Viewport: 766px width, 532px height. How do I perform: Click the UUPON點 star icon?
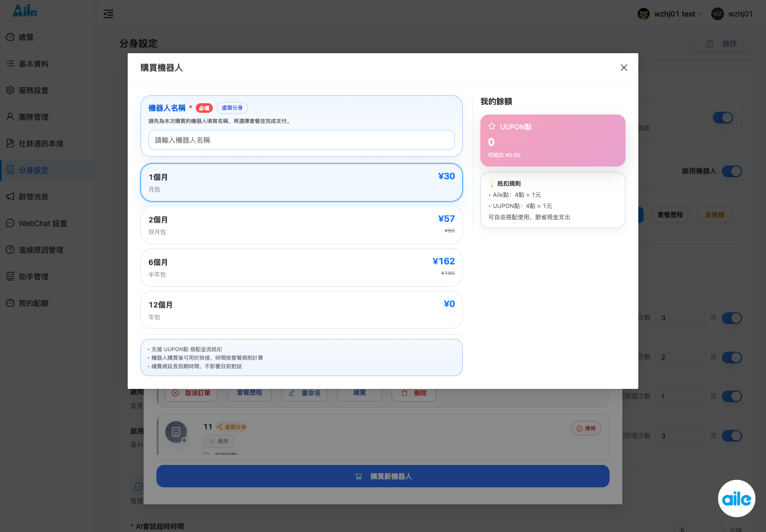click(x=492, y=127)
